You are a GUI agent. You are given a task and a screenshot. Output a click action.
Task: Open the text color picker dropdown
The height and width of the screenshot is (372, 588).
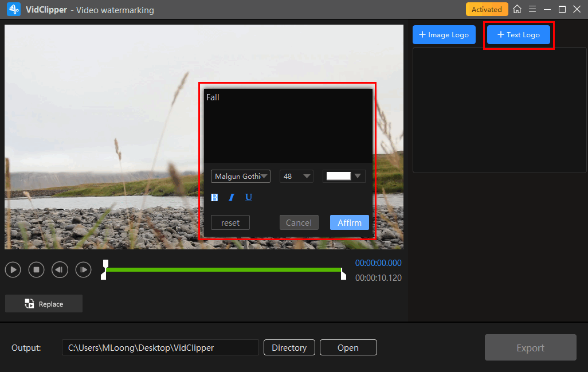click(344, 177)
